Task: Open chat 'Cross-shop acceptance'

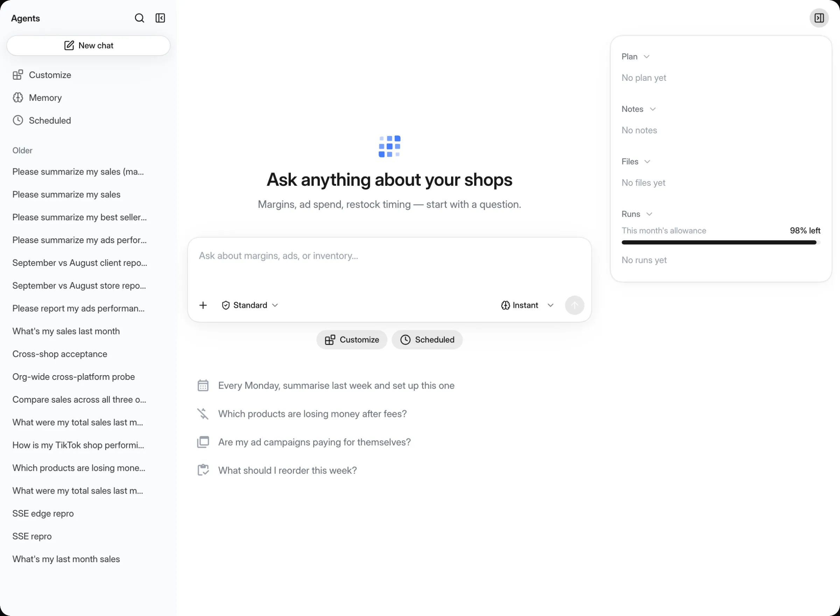Action: [x=89, y=354]
